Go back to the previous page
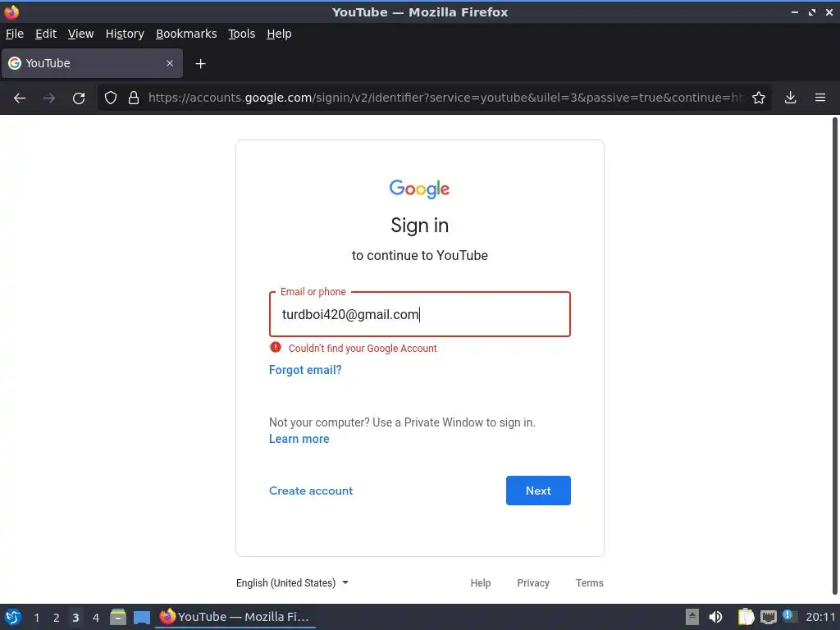This screenshot has height=630, width=840. (20, 98)
